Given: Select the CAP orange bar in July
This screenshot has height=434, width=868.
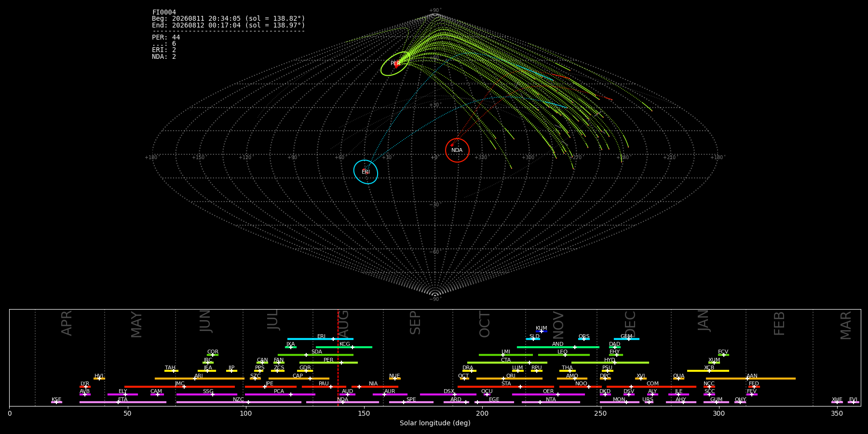Looking at the screenshot, I should click(x=299, y=379).
